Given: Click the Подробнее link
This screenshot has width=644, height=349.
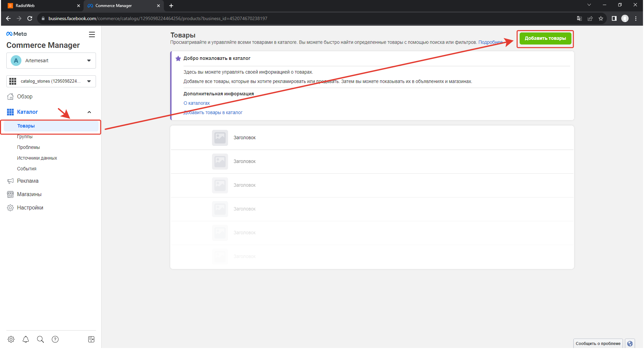Looking at the screenshot, I should tap(491, 42).
